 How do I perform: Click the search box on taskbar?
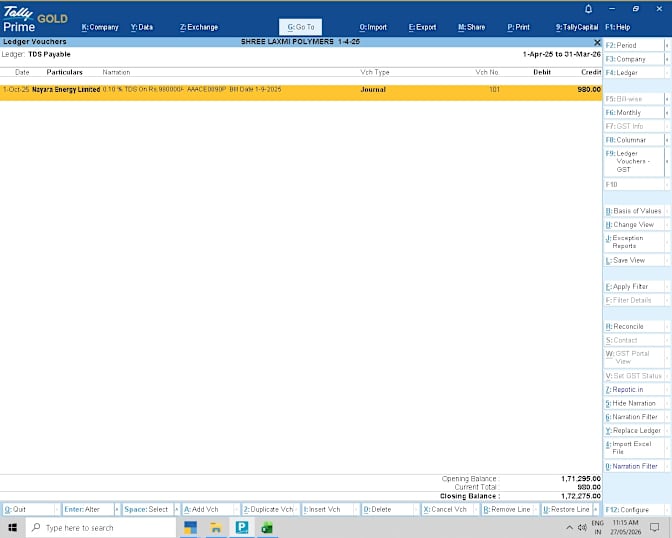pyautogui.click(x=101, y=528)
